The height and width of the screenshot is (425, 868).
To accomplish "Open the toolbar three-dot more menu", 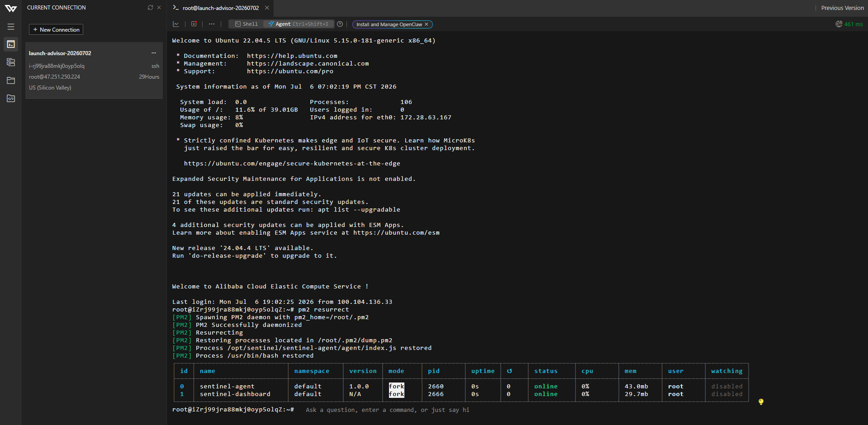I will click(x=212, y=24).
